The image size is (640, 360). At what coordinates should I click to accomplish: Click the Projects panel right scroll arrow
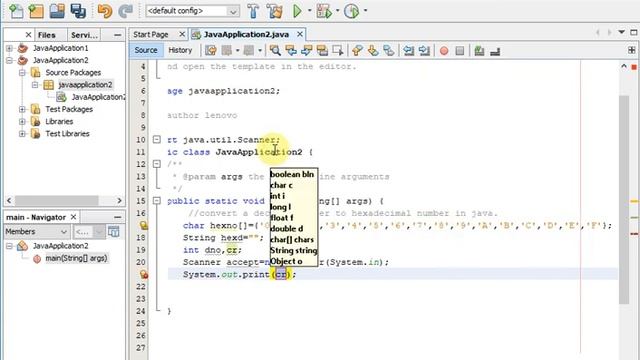[119, 200]
